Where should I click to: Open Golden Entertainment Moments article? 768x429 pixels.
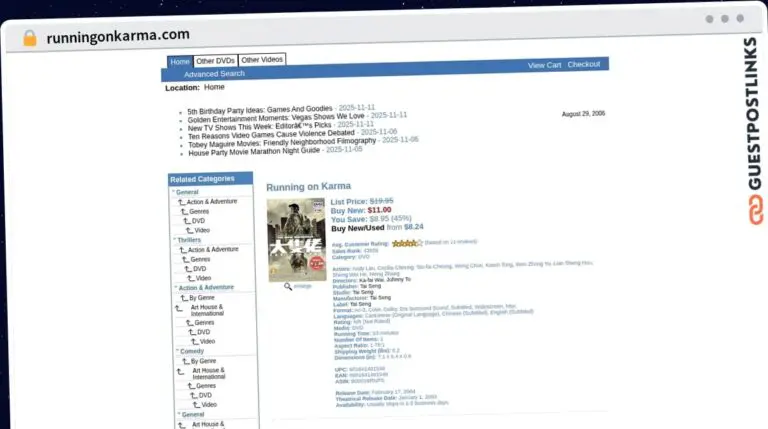[276, 118]
